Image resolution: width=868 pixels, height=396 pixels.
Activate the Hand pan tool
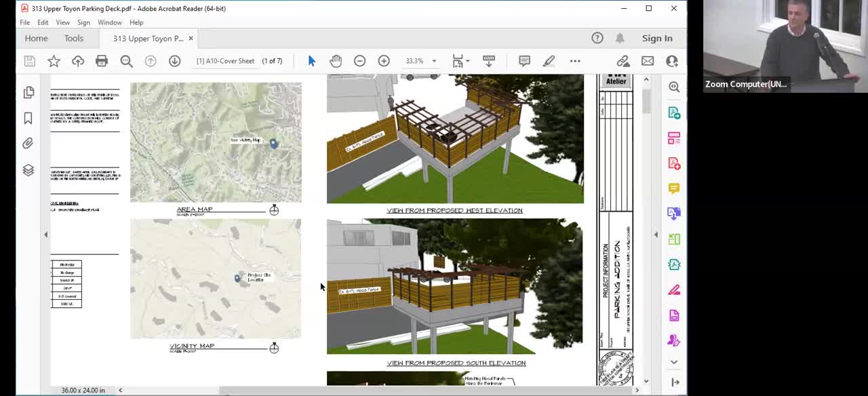click(x=336, y=61)
